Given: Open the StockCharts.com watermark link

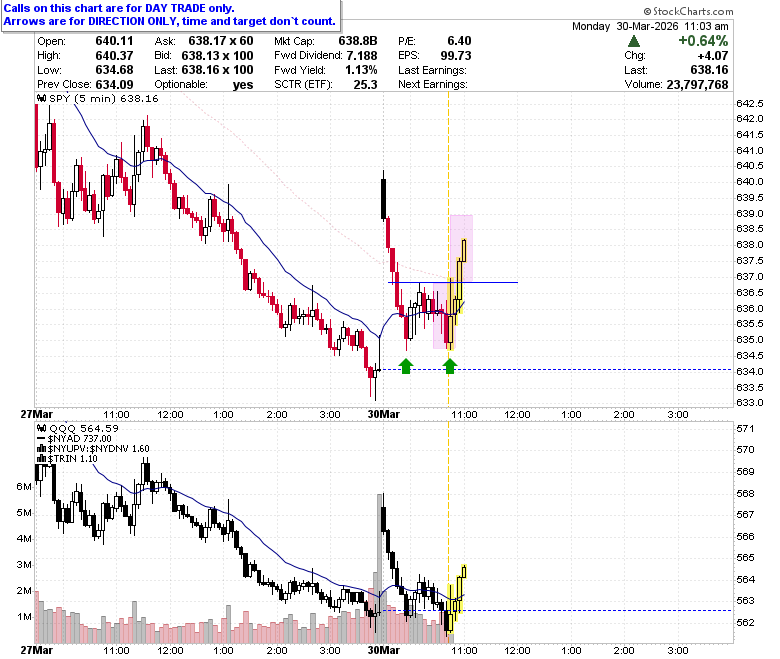Looking at the screenshot, I should [688, 11].
